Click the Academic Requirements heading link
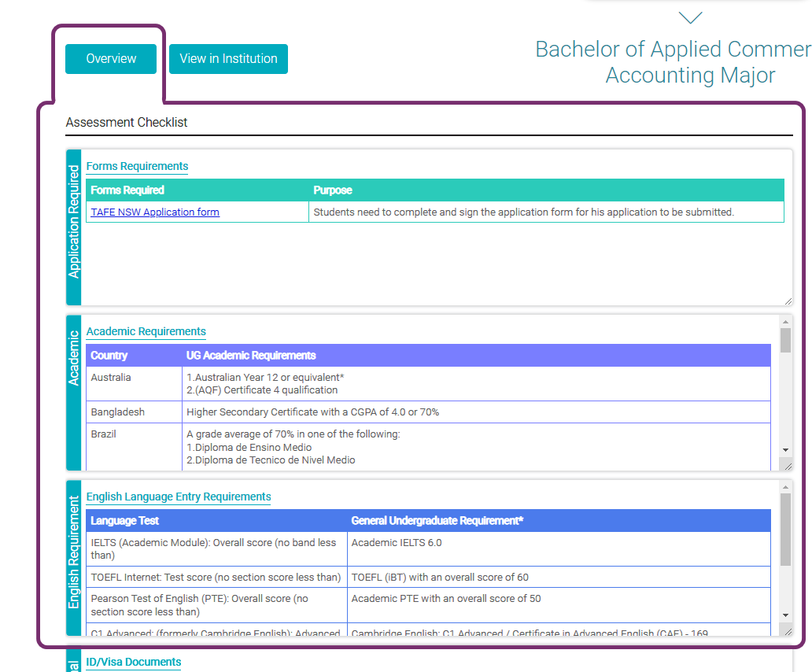This screenshot has width=812, height=672. (146, 331)
